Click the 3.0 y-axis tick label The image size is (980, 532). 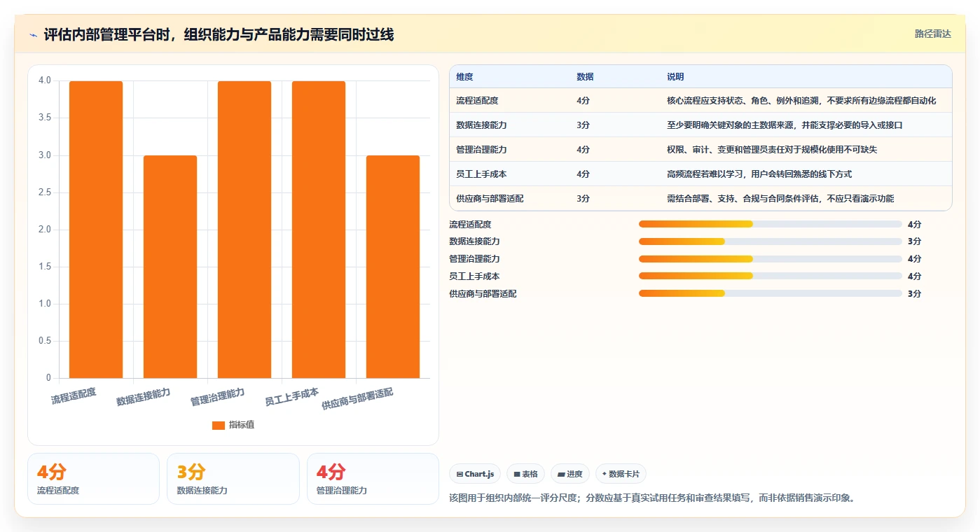45,155
